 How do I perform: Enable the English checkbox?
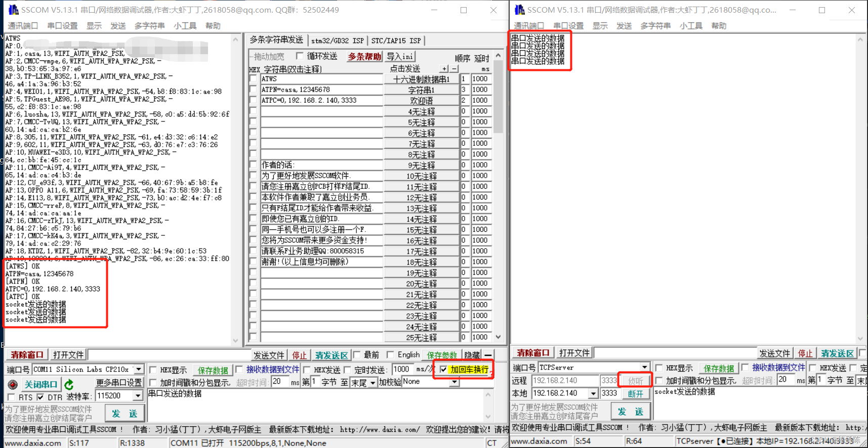point(390,355)
